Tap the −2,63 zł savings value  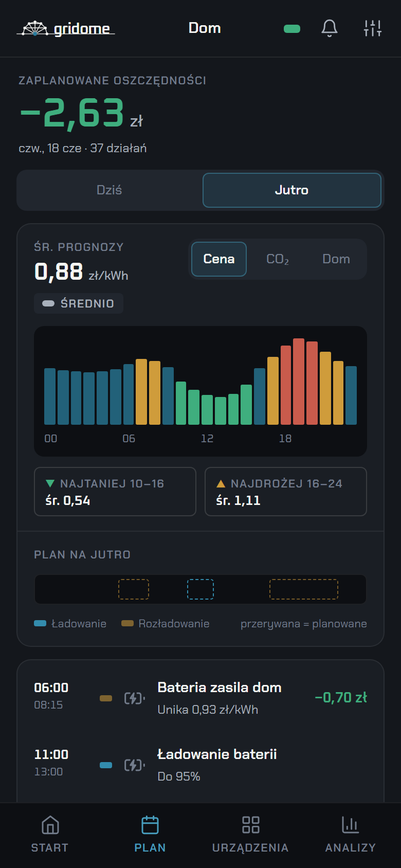(x=81, y=114)
